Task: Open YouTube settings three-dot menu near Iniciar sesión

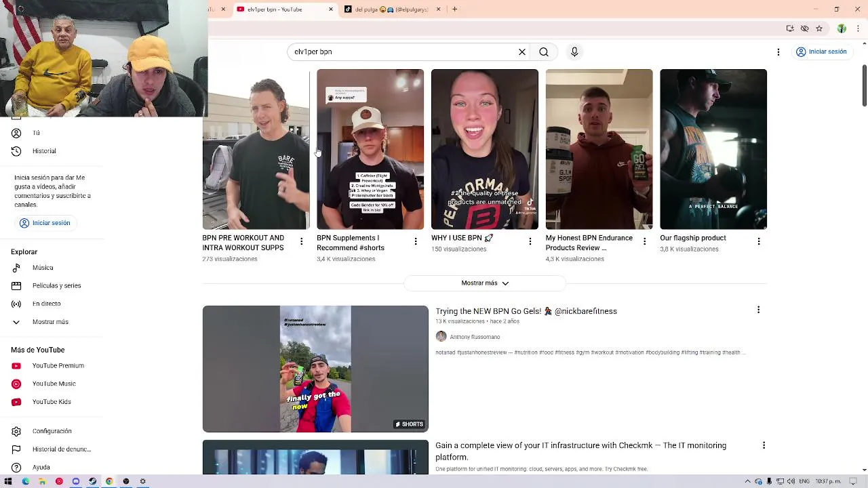Action: 778,52
